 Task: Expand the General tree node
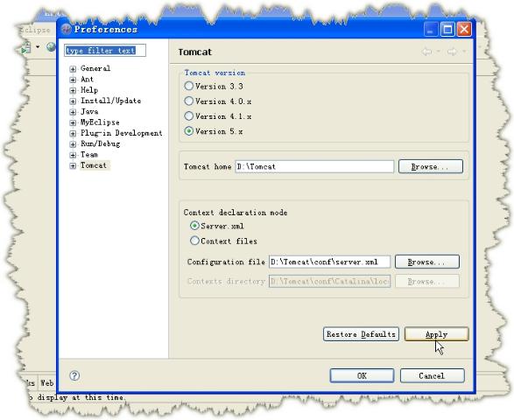pyautogui.click(x=73, y=69)
